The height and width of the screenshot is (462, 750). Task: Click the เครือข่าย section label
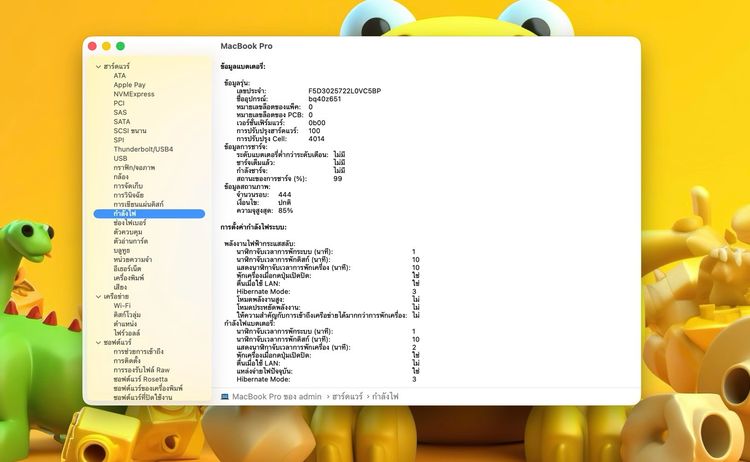pos(116,297)
